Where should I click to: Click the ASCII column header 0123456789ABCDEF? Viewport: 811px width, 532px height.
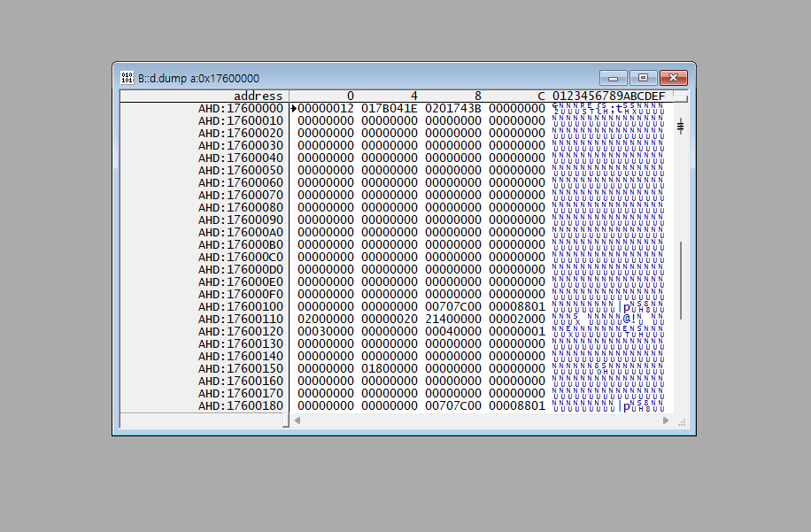pyautogui.click(x=608, y=96)
